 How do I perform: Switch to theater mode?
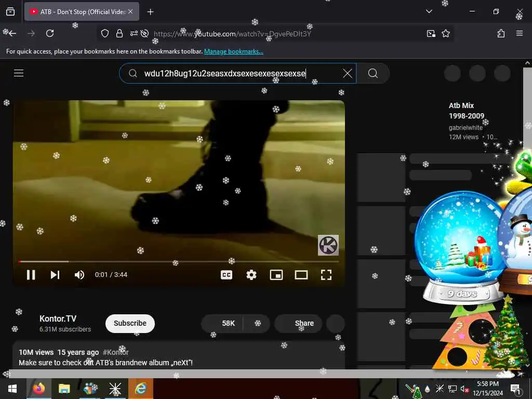point(301,275)
